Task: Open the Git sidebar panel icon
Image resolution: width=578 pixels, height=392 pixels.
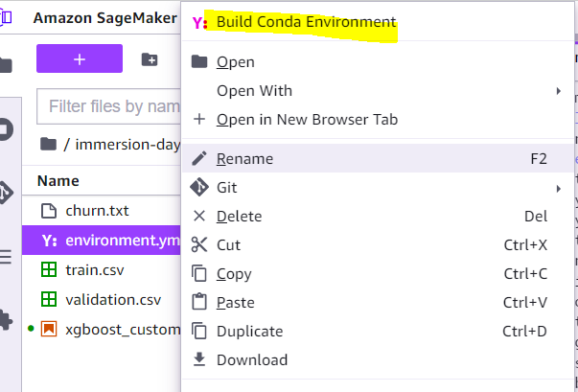Action: (x=5, y=193)
